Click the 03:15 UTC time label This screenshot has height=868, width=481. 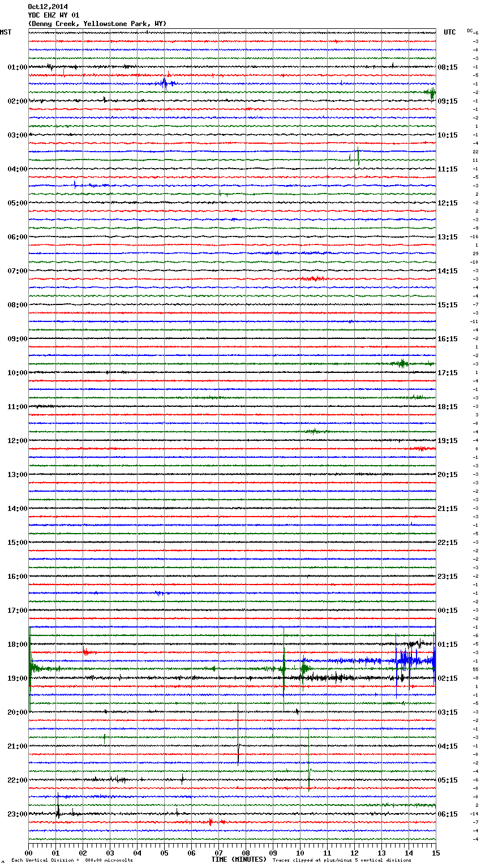point(448,712)
